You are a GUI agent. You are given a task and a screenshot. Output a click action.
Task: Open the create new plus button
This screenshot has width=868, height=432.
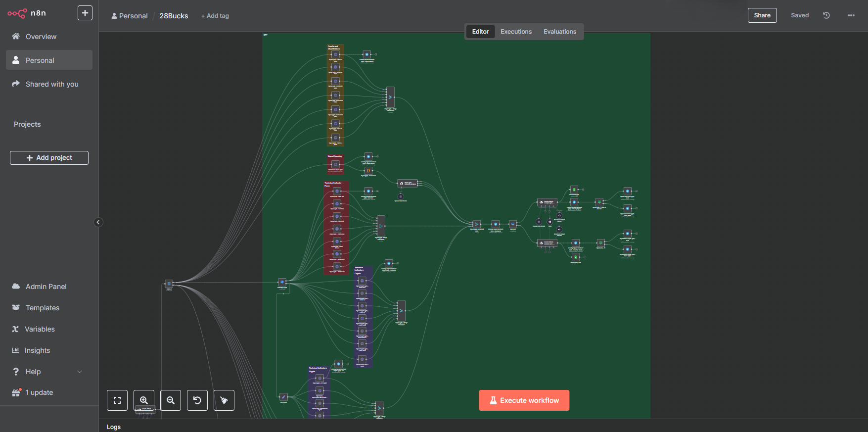point(85,13)
